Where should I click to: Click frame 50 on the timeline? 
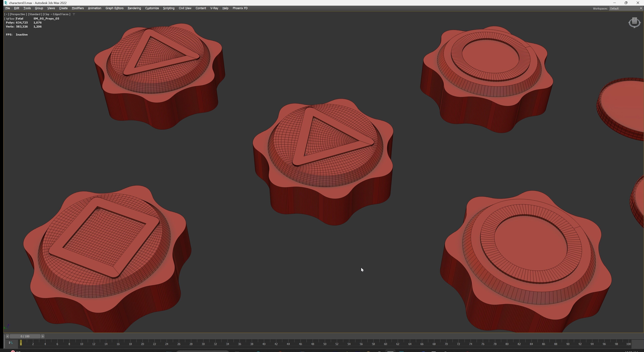pyautogui.click(x=325, y=344)
